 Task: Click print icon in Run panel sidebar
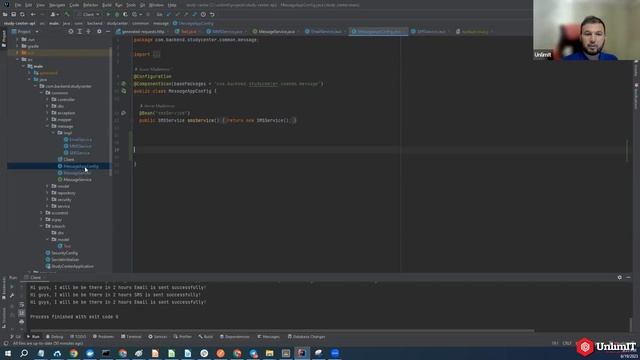[22, 322]
